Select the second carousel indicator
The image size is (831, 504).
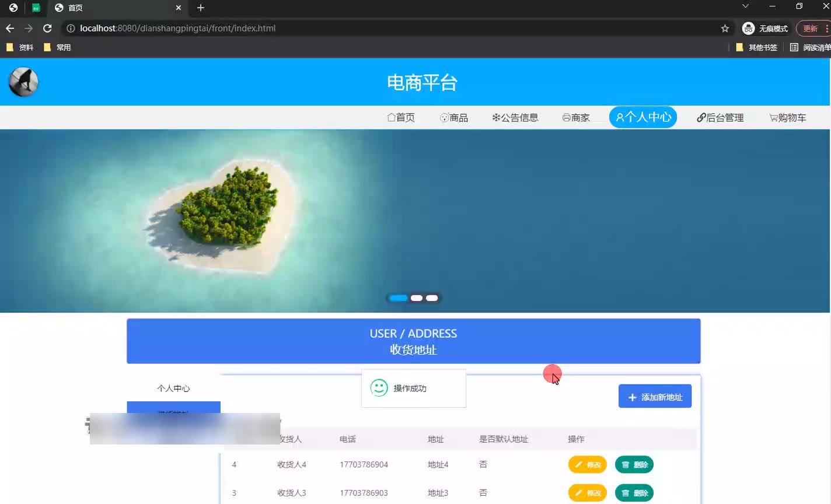point(417,298)
